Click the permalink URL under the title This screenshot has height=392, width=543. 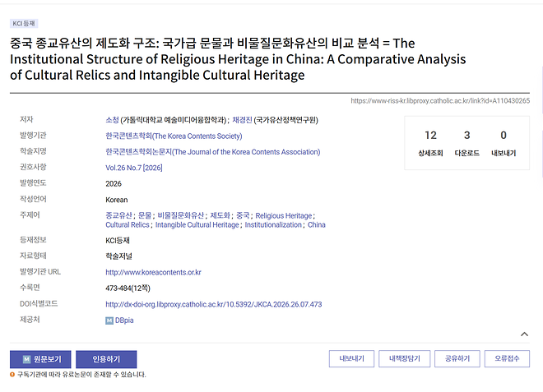[x=440, y=101]
